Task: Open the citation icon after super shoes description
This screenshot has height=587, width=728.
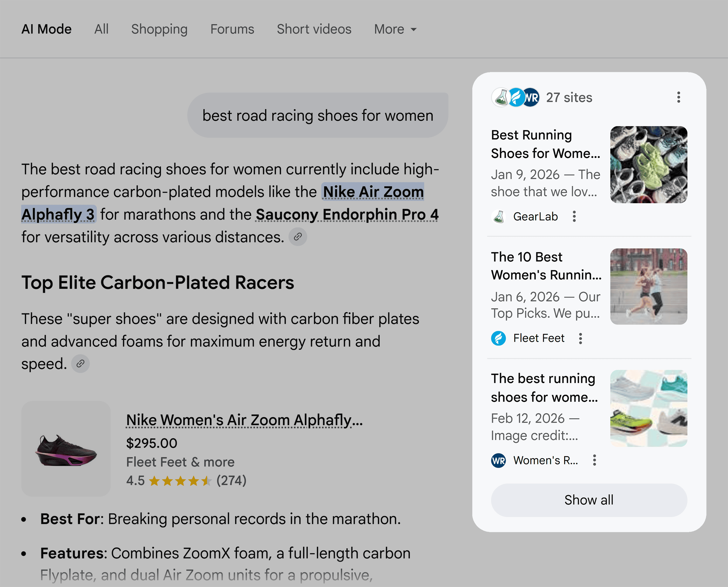Action: (x=80, y=363)
